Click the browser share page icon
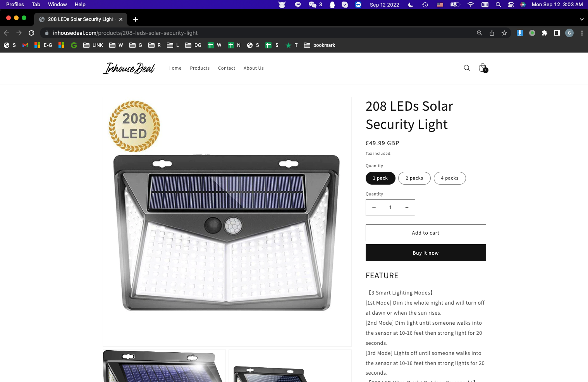This screenshot has width=588, height=382. click(492, 33)
